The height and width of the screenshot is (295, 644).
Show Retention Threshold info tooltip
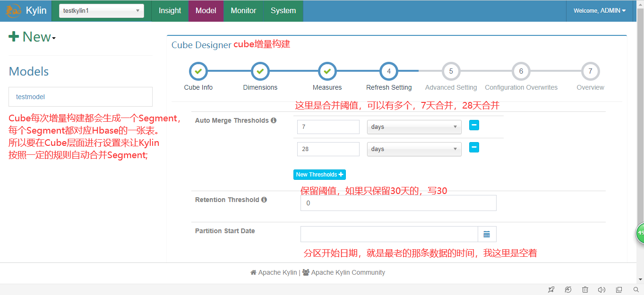(x=264, y=200)
